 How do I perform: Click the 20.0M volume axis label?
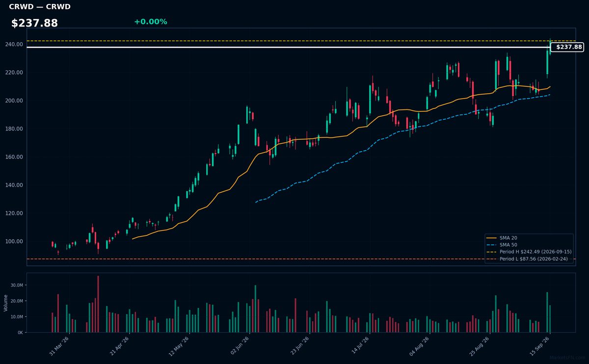coord(17,301)
